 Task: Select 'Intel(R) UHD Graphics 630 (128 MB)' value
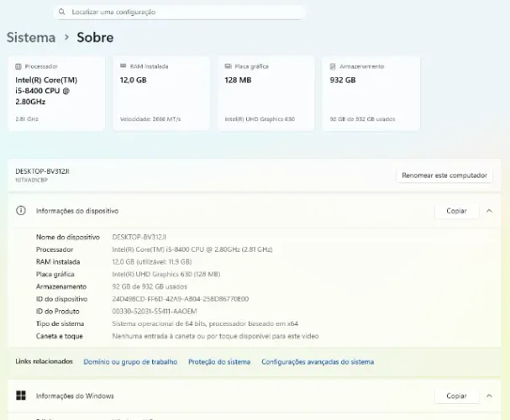pyautogui.click(x=166, y=274)
